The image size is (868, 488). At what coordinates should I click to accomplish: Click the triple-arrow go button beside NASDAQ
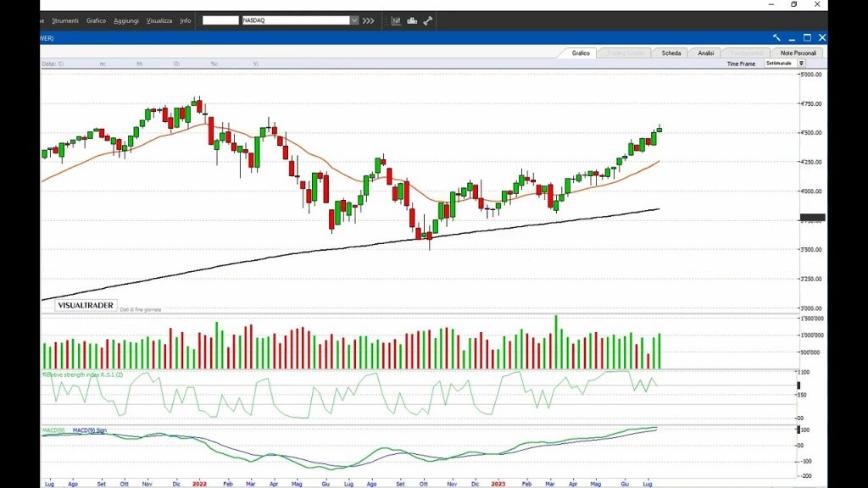pyautogui.click(x=368, y=20)
